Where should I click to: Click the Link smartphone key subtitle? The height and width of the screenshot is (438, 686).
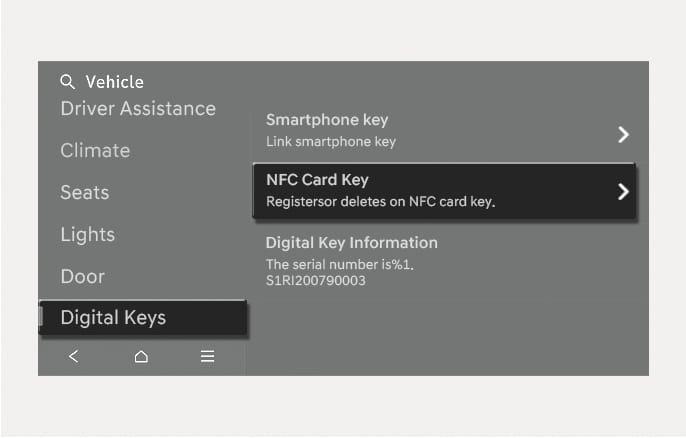pos(331,142)
